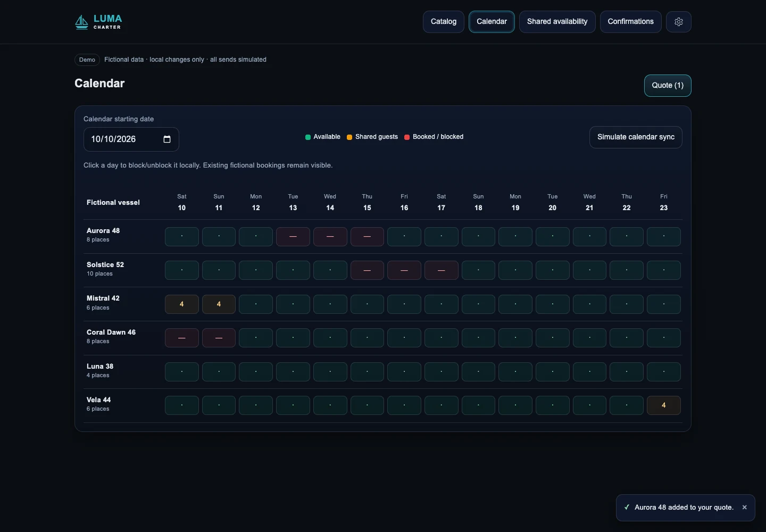Click the Fri 23 column header

coord(664,203)
